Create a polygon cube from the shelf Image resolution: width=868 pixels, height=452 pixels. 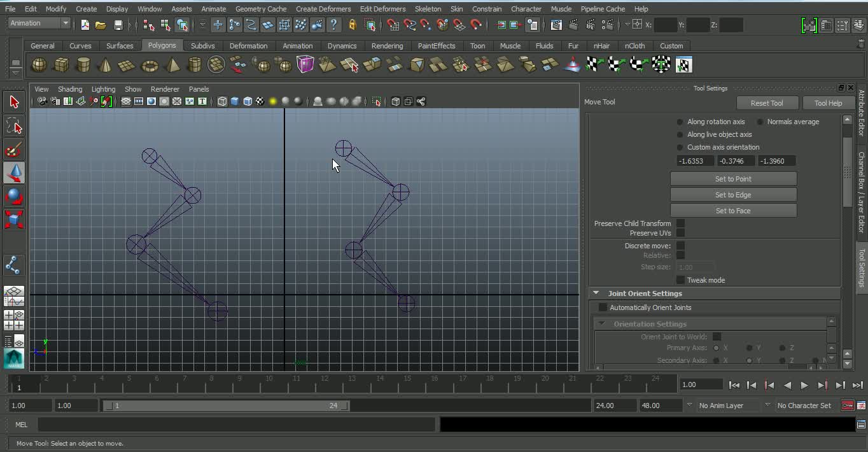point(61,65)
